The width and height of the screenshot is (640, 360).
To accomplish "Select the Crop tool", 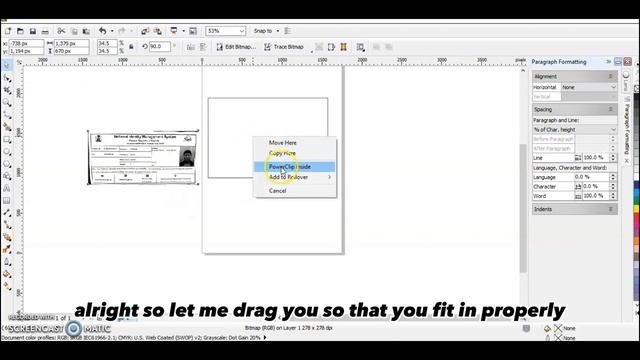I will pyautogui.click(x=7, y=90).
